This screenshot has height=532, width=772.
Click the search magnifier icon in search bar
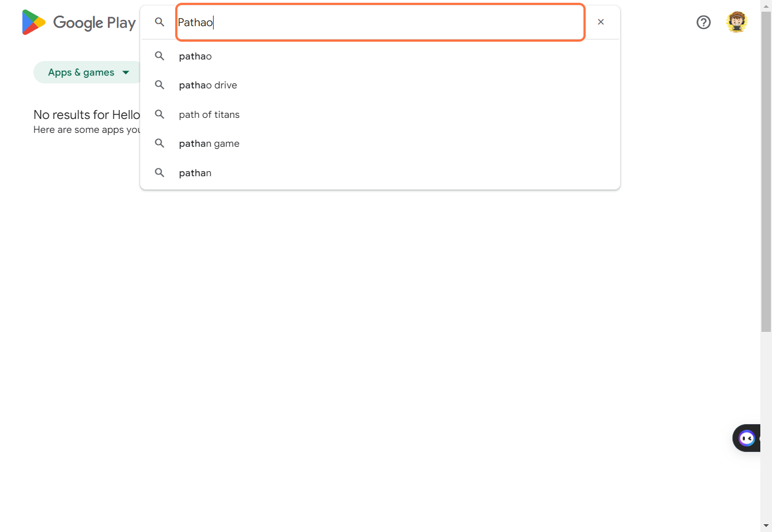[160, 22]
